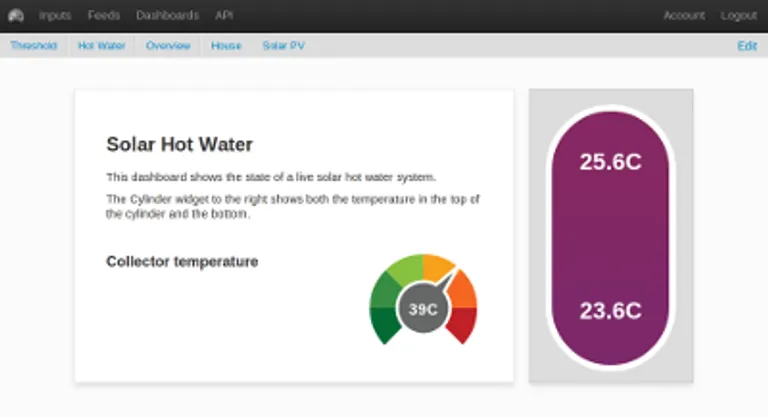Select the Hot Water dashboard tab
The width and height of the screenshot is (768, 417).
pos(102,46)
